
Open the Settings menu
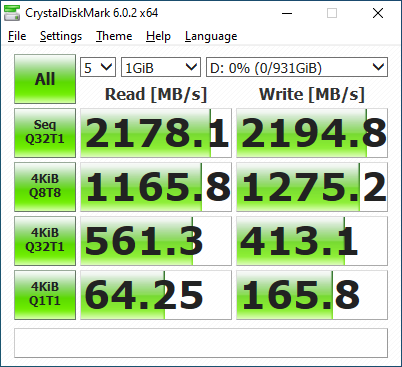pyautogui.click(x=61, y=36)
